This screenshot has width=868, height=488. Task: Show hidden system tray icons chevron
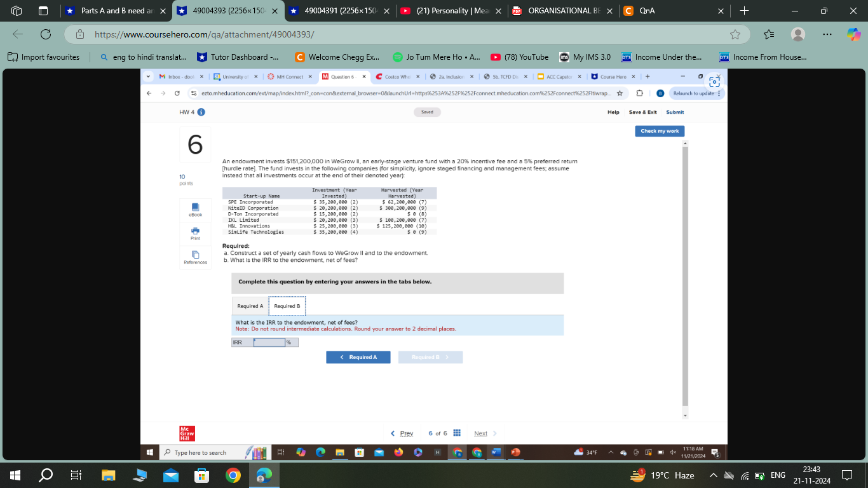pos(714,475)
